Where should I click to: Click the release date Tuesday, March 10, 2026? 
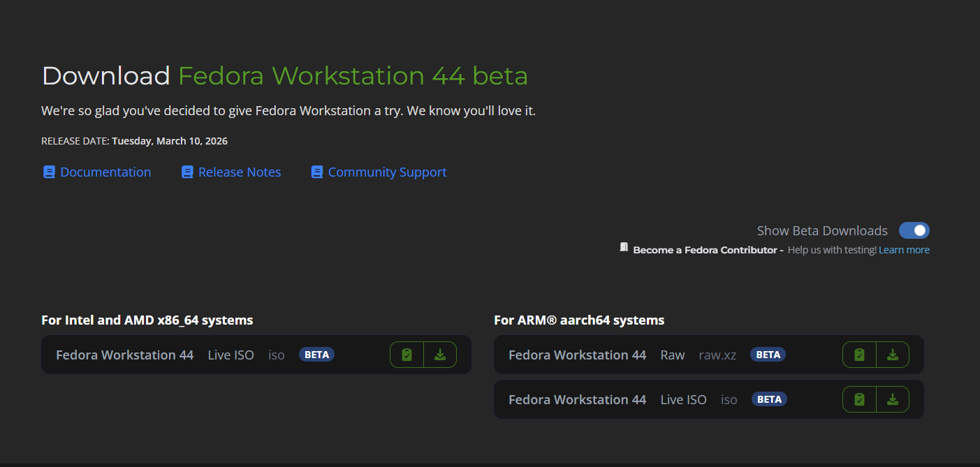[x=170, y=141]
